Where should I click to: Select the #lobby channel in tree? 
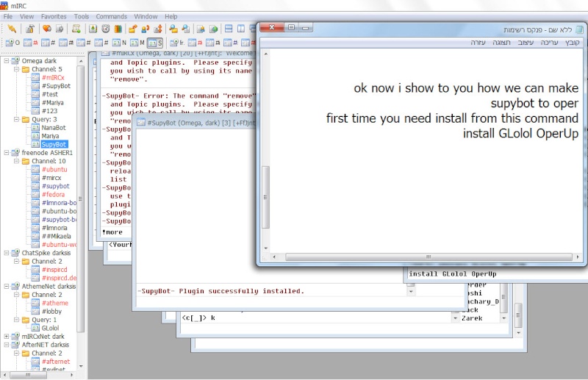(x=51, y=312)
